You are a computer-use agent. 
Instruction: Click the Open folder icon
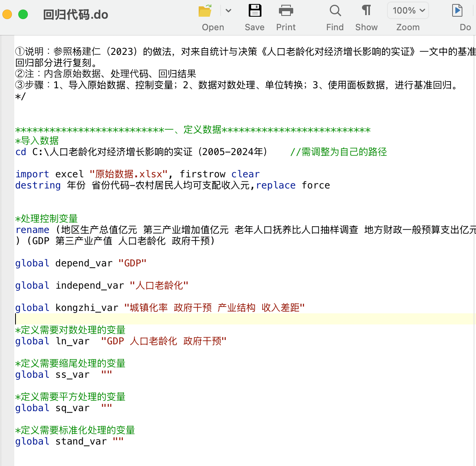pos(205,11)
